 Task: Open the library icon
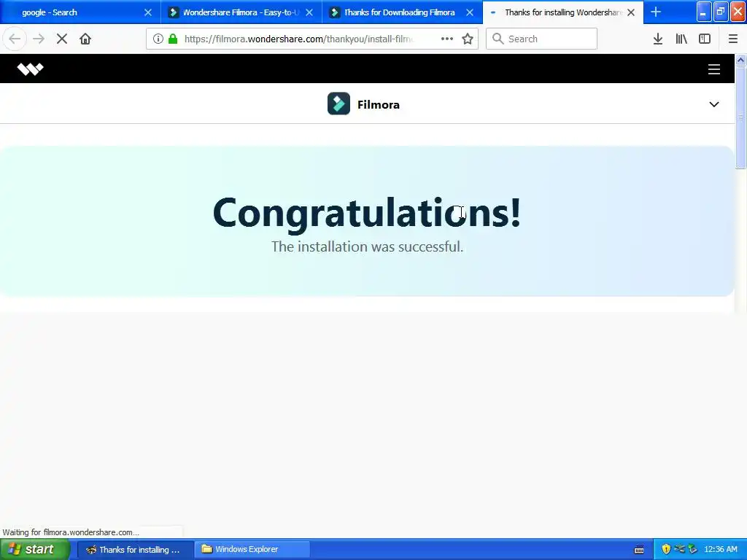coord(681,39)
